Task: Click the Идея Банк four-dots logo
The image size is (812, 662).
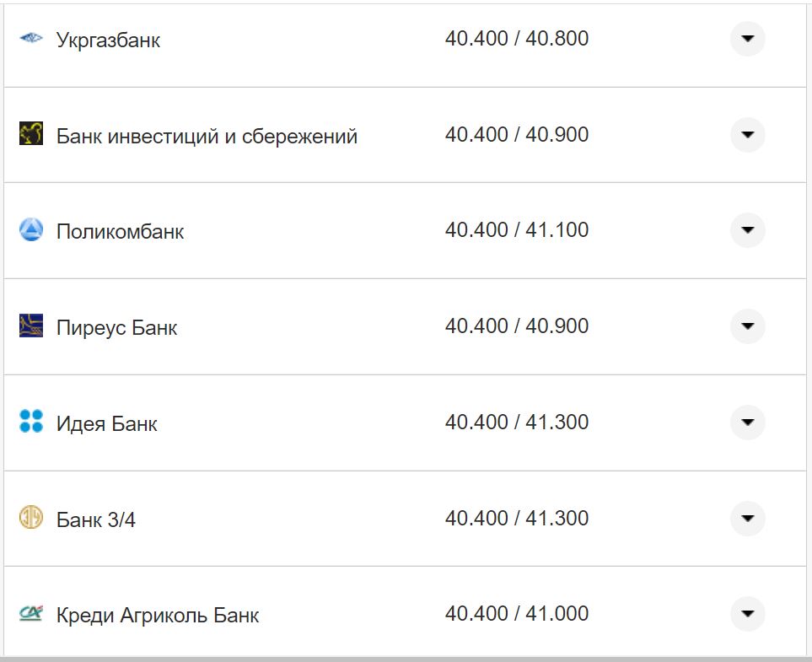Action: pyautogui.click(x=31, y=422)
